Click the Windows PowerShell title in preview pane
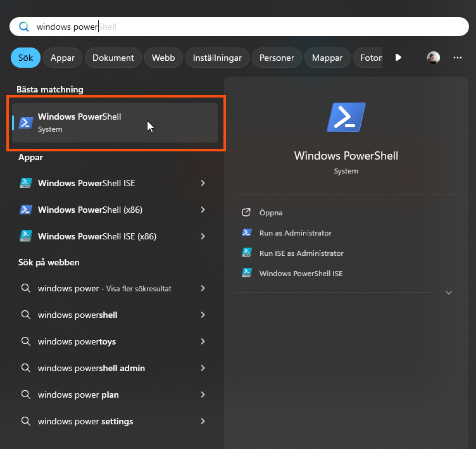Screen dimensions: 476x449 [x=346, y=156]
